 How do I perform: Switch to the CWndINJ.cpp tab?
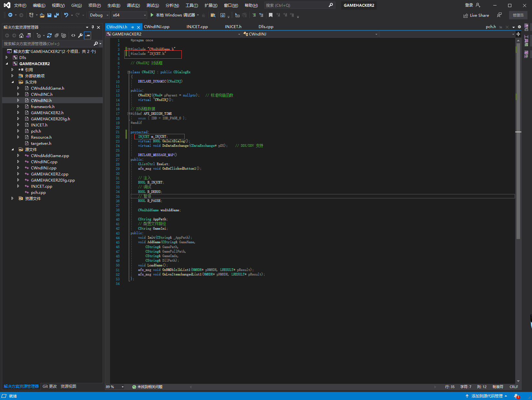(x=157, y=27)
